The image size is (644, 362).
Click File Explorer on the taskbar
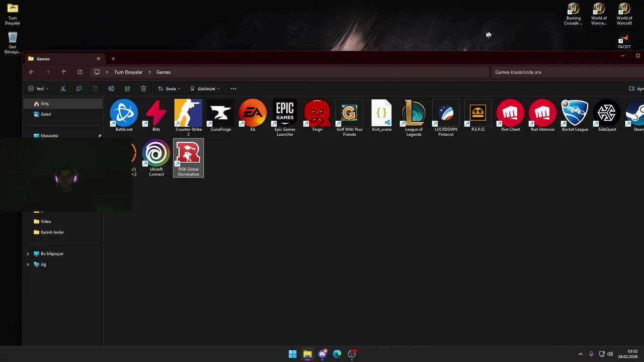tap(307, 354)
